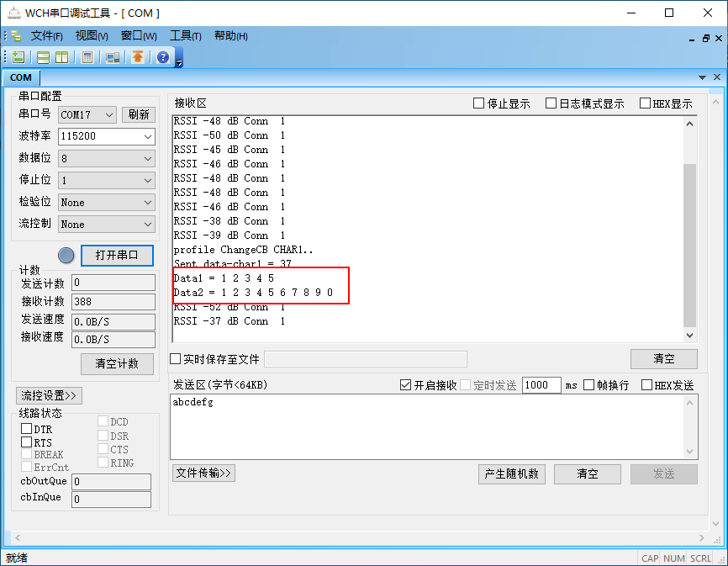Click the 发送速度 0.0B/S value field

click(x=113, y=321)
